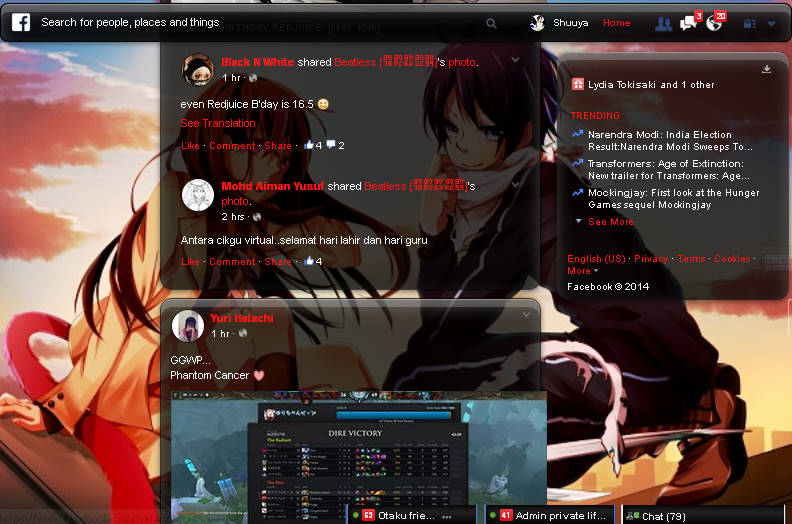Click the Home link
The height and width of the screenshot is (524, 792).
coord(616,23)
